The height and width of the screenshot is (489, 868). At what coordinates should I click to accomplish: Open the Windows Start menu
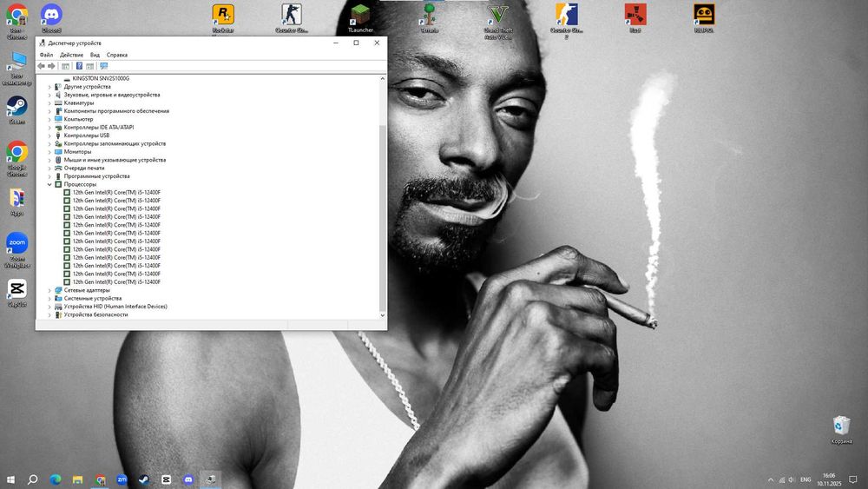click(10, 479)
